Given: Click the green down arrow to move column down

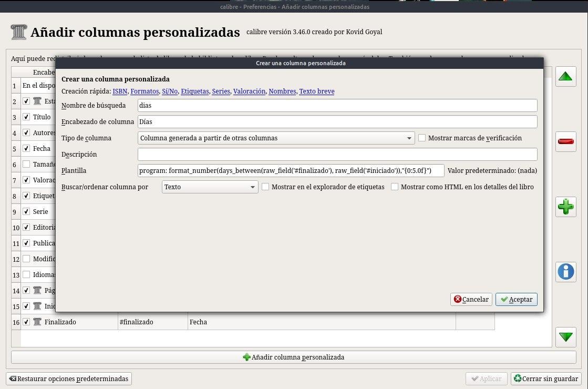Looking at the screenshot, I should [x=565, y=337].
